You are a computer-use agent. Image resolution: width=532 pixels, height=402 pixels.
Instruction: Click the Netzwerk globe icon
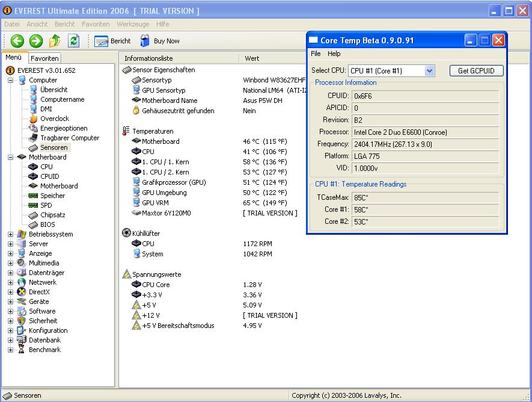click(22, 282)
